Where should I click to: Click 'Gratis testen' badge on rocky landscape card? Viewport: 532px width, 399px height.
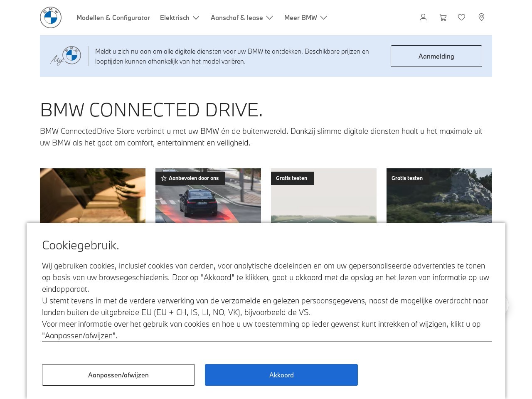(x=407, y=178)
